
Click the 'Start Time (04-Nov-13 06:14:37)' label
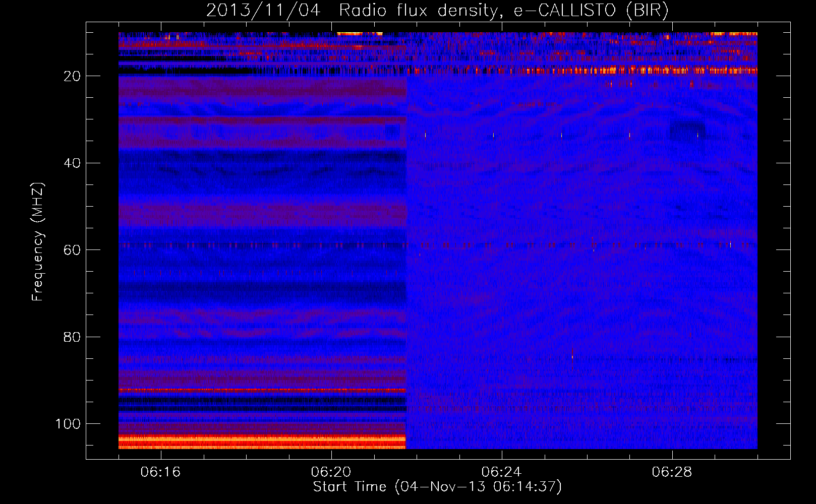(x=437, y=487)
